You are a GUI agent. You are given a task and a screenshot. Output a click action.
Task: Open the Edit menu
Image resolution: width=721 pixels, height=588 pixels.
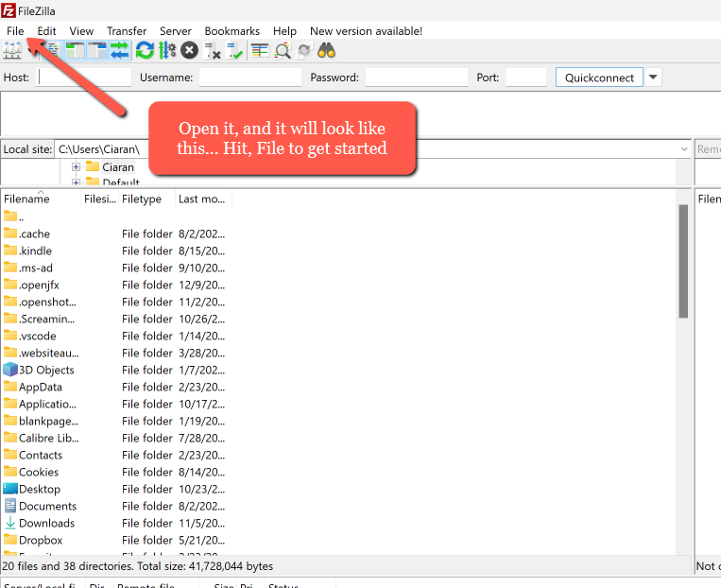46,31
